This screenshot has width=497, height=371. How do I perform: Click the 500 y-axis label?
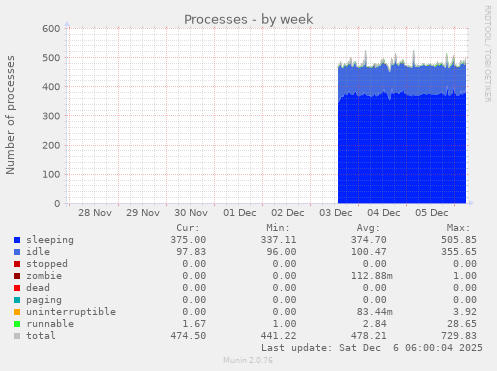pos(51,58)
